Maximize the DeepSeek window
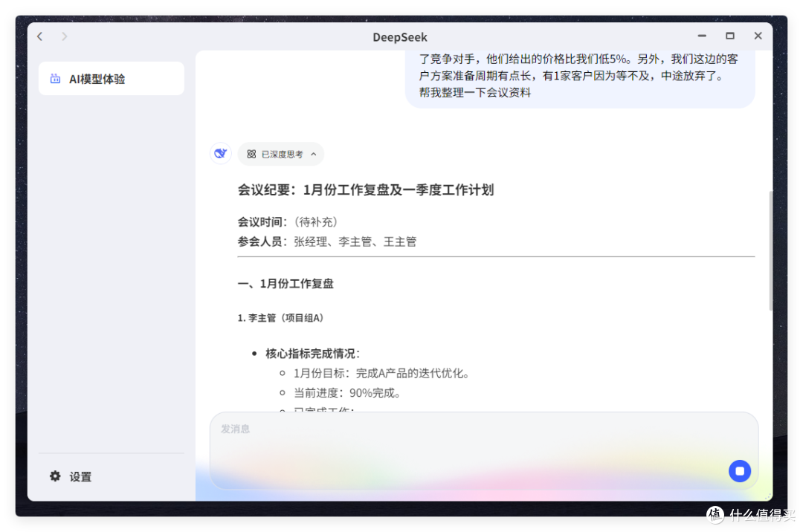Image resolution: width=803 pixels, height=532 pixels. [730, 36]
